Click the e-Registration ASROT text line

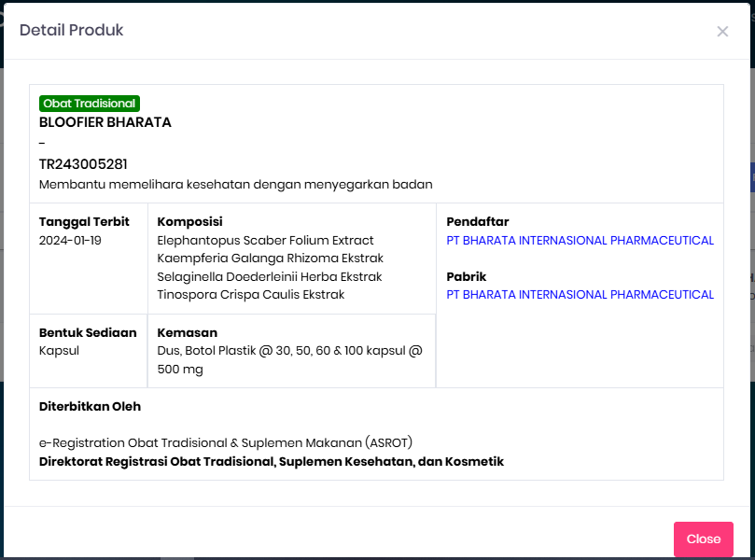click(x=226, y=442)
